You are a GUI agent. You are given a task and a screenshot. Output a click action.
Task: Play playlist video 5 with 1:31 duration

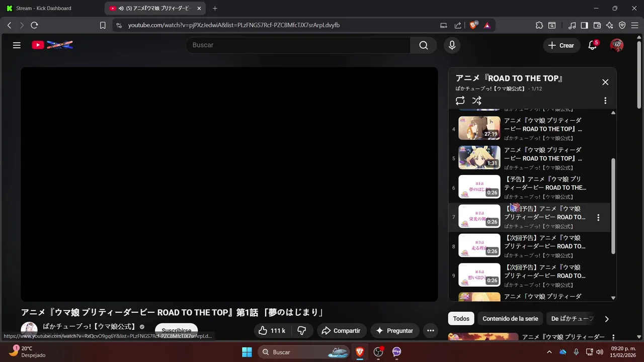[x=479, y=157]
